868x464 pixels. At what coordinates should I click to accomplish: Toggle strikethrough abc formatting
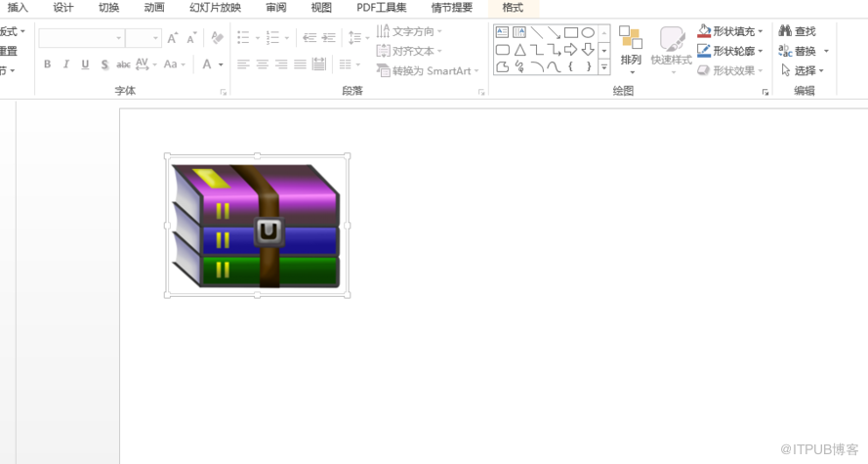(x=123, y=64)
